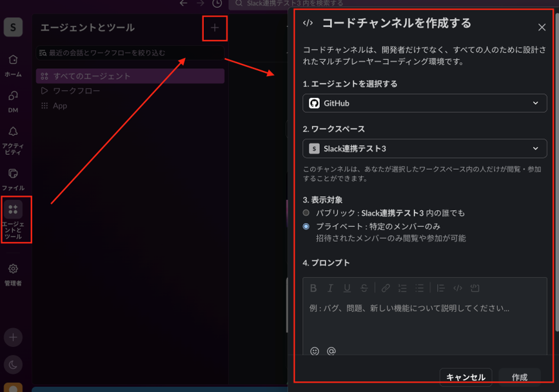559x392 pixels.
Task: Click plus icon next to エージェントとツール
Action: pos(215,28)
